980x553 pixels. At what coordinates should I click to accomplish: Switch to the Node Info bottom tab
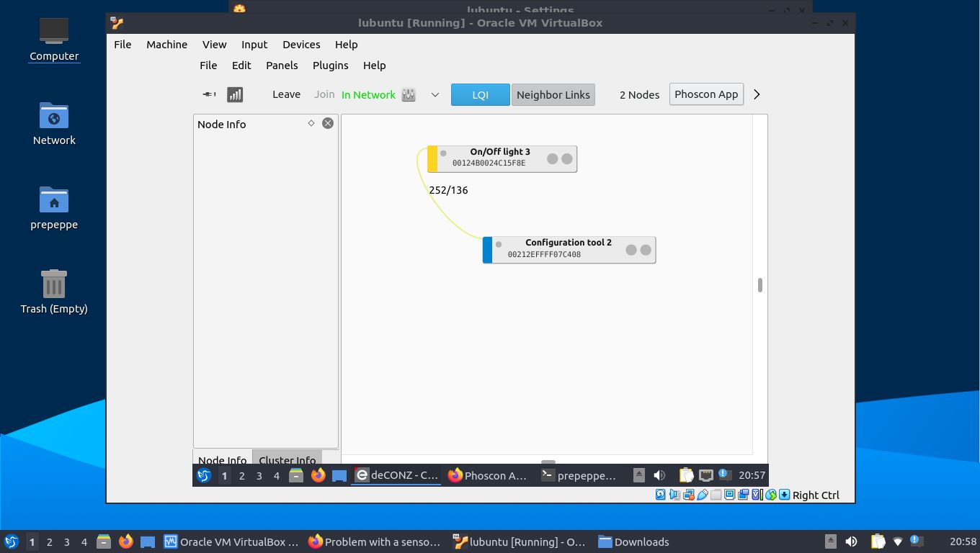[x=222, y=459]
